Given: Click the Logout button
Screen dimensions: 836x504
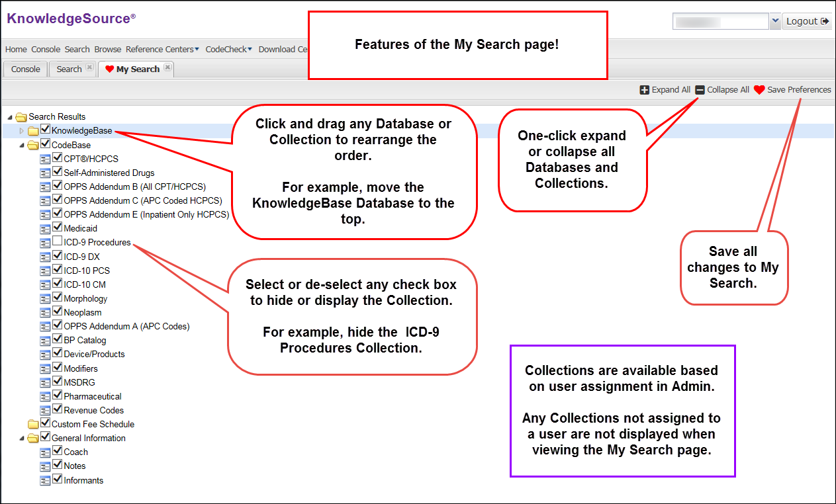Looking at the screenshot, I should [806, 21].
